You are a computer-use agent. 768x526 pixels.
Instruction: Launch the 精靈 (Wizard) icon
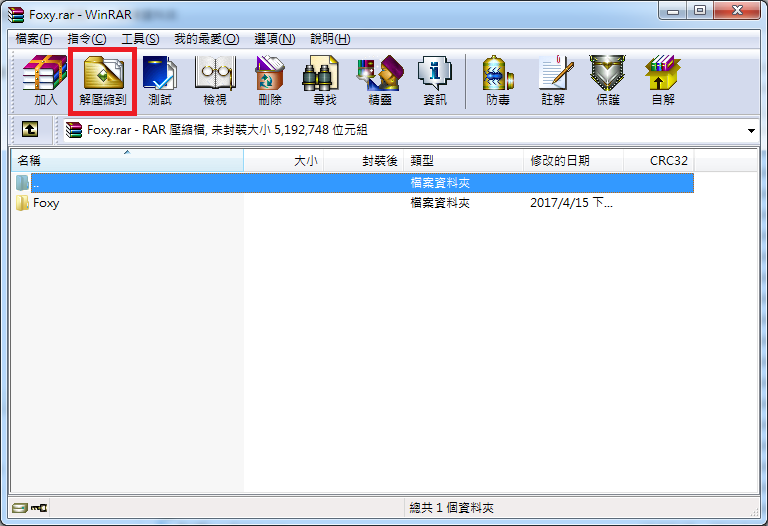[x=380, y=80]
